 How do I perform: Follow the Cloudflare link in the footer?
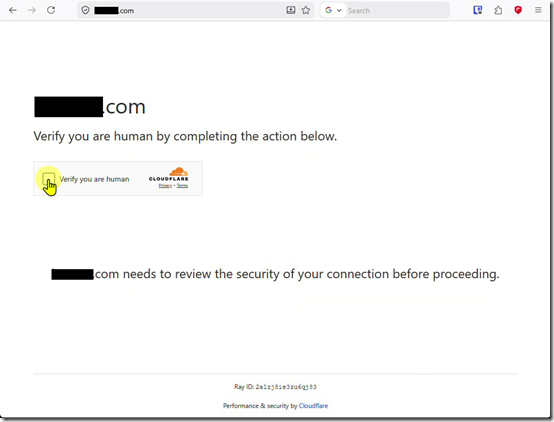(x=313, y=406)
